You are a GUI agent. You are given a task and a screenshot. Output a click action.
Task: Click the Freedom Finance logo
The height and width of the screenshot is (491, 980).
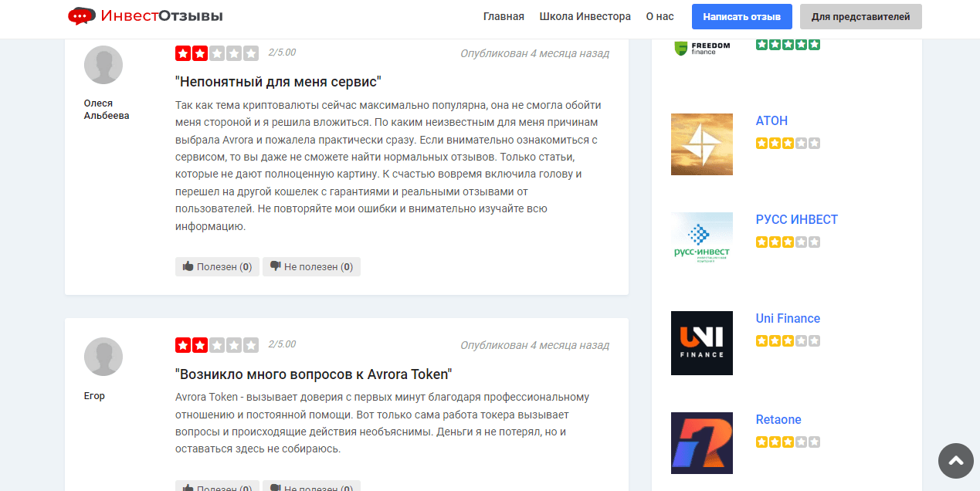[x=701, y=48]
